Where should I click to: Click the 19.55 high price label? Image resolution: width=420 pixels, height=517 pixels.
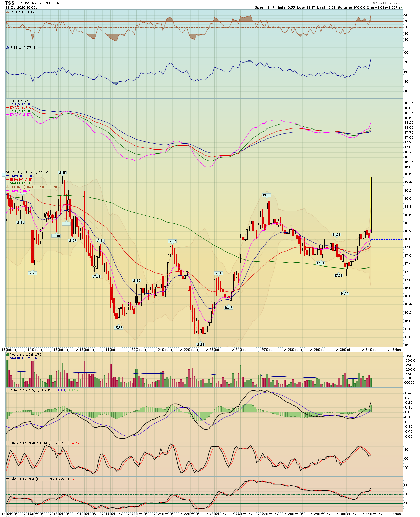[62, 173]
